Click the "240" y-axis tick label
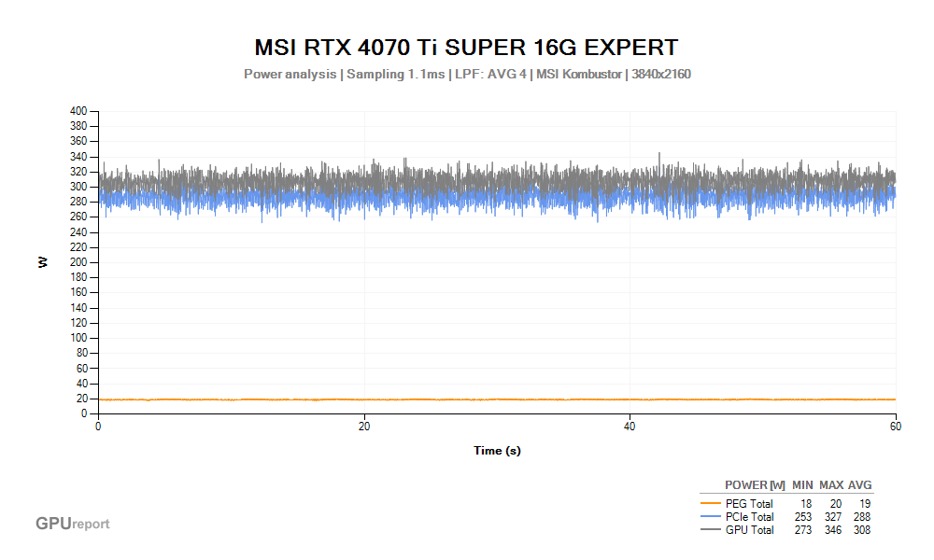The height and width of the screenshot is (560, 934). click(78, 232)
